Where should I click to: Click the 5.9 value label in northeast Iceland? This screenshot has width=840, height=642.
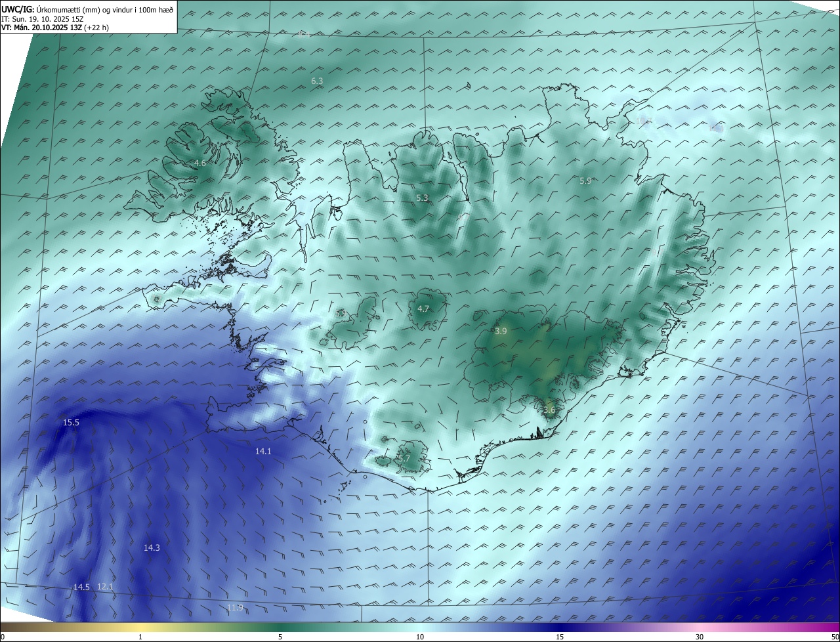tap(585, 181)
